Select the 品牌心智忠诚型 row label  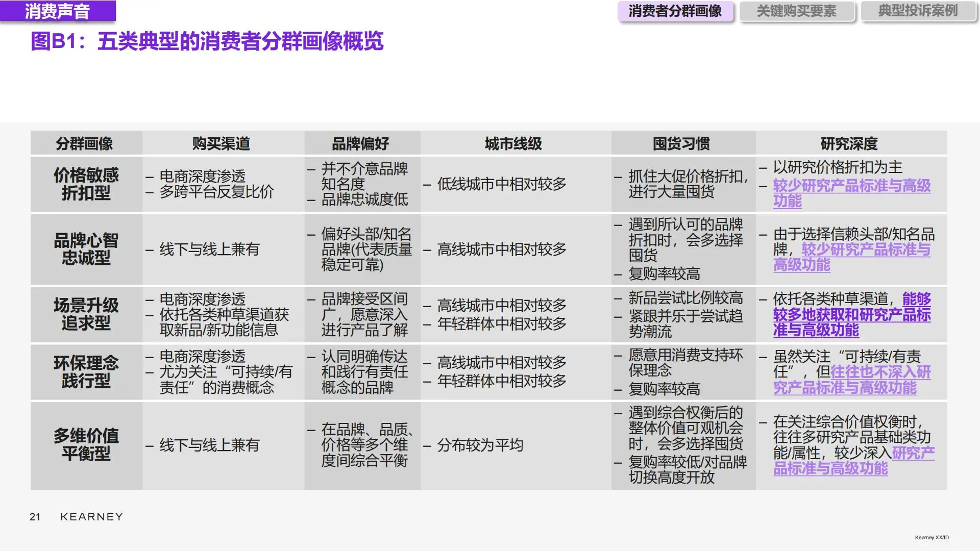(x=86, y=249)
